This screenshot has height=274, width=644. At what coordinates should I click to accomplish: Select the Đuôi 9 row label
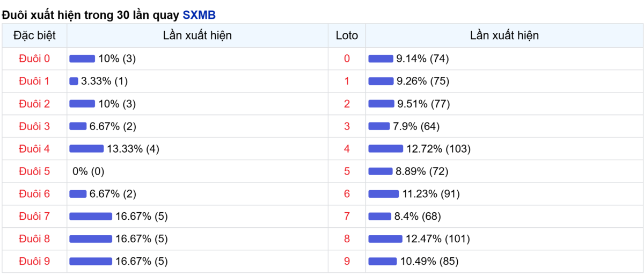click(34, 262)
